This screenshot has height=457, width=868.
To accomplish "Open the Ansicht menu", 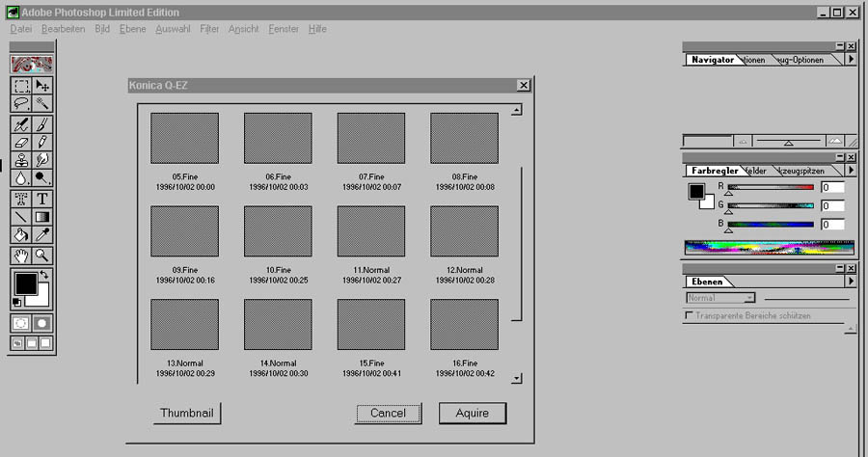I will (244, 29).
